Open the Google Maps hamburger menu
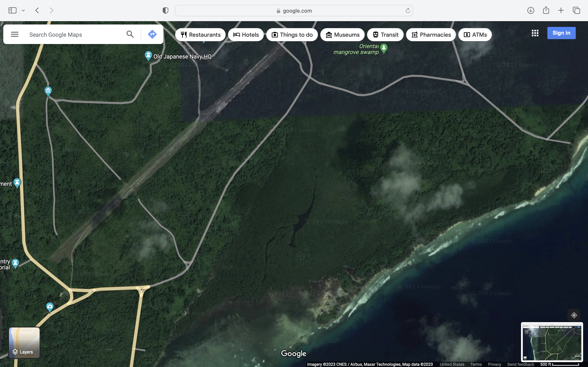The image size is (588, 367). tap(14, 34)
